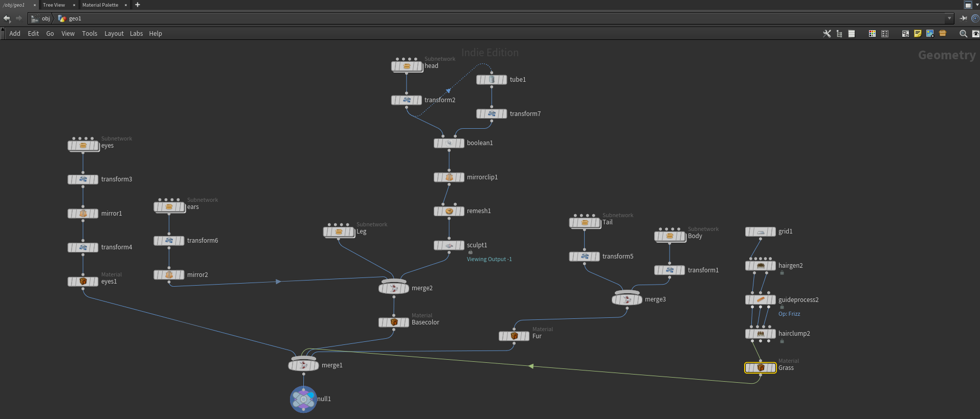Open the node shape palette icon
980x419 pixels.
pyautogui.click(x=885, y=34)
